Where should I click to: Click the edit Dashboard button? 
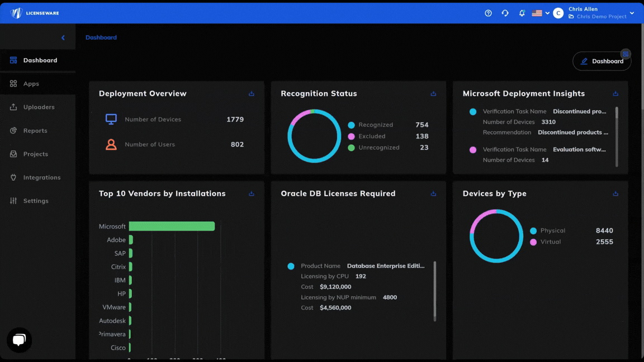pyautogui.click(x=602, y=61)
